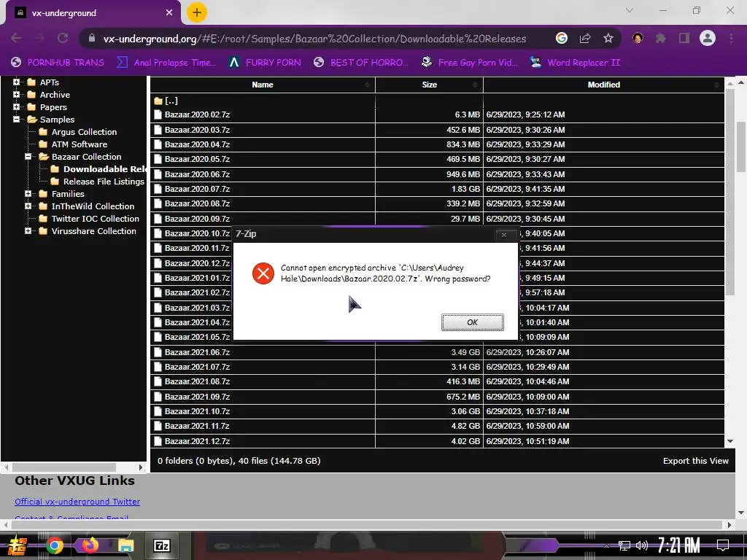Expand the Families tree node
Viewport: 747px width, 560px height.
click(x=28, y=193)
